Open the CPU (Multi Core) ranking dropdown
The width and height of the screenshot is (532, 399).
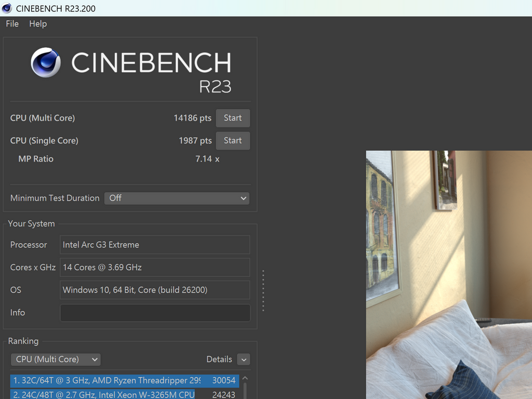click(56, 360)
